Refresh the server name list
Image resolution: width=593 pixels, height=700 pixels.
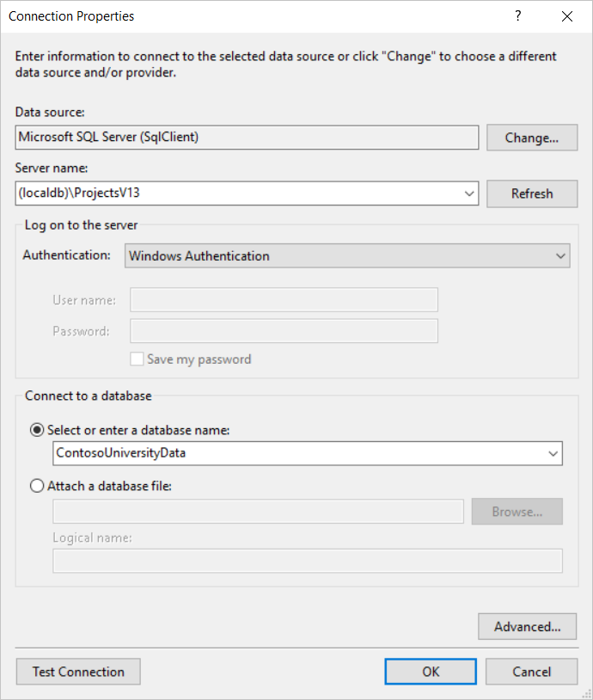[x=532, y=193]
